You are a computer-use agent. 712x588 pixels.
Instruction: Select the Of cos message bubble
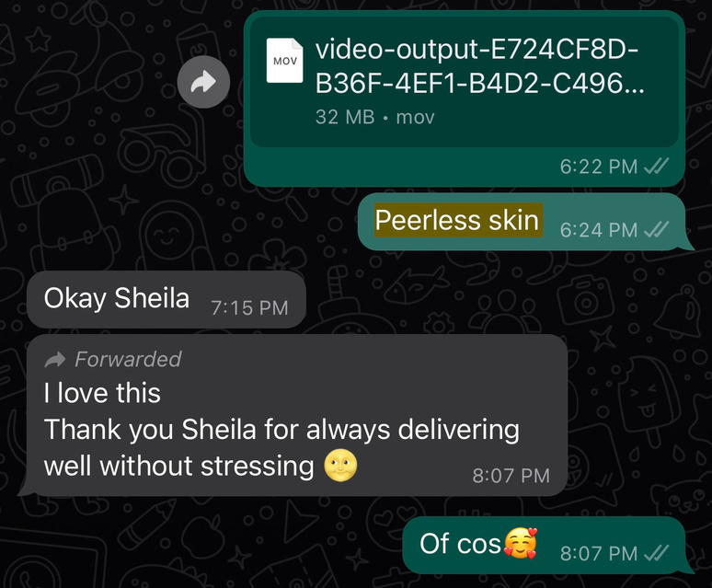544,545
